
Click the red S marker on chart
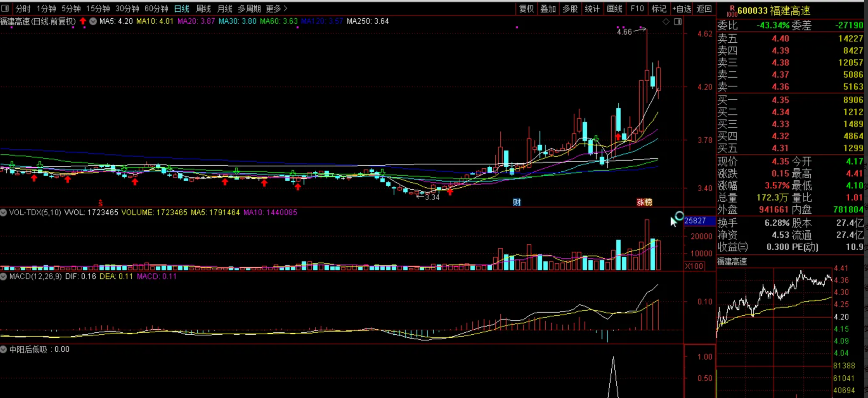pyautogui.click(x=100, y=203)
